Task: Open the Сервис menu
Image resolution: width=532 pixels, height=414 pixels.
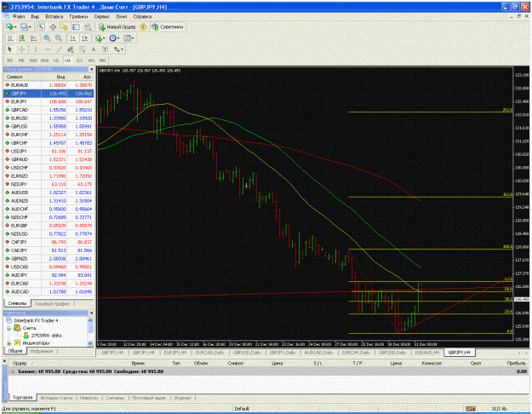Action: click(x=102, y=16)
